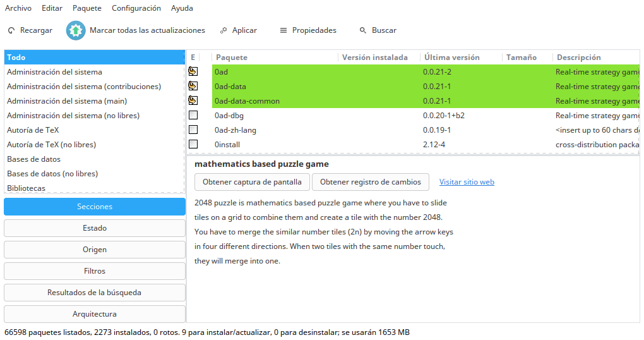
Task: Select the 0ad-data package name
Action: (230, 87)
